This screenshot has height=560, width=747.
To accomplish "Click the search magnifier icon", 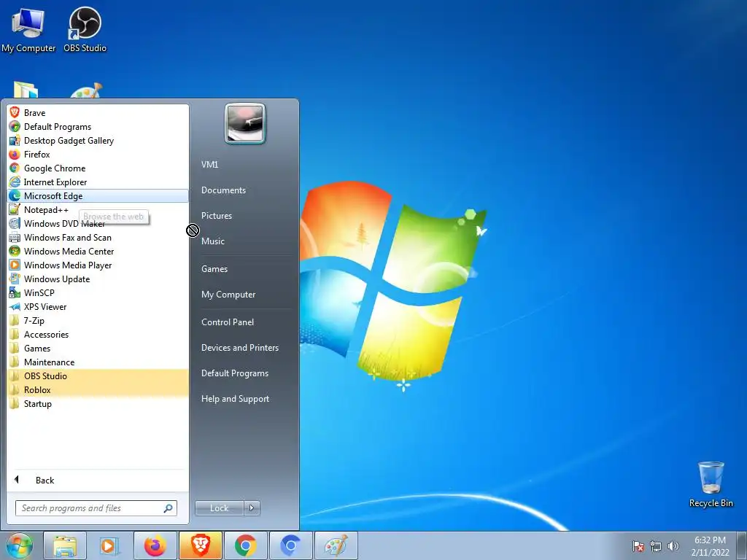I will [x=169, y=508].
